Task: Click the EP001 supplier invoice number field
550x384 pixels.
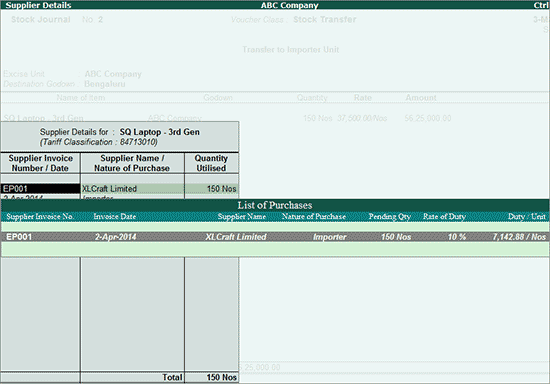Action: [40, 189]
